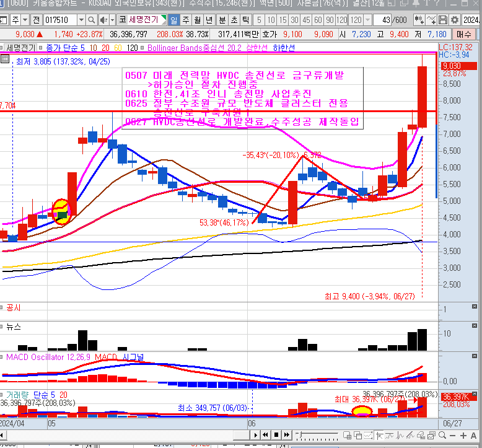Select the 일 daily period toggle
Viewport: 482px width, 448px height.
tap(173, 20)
